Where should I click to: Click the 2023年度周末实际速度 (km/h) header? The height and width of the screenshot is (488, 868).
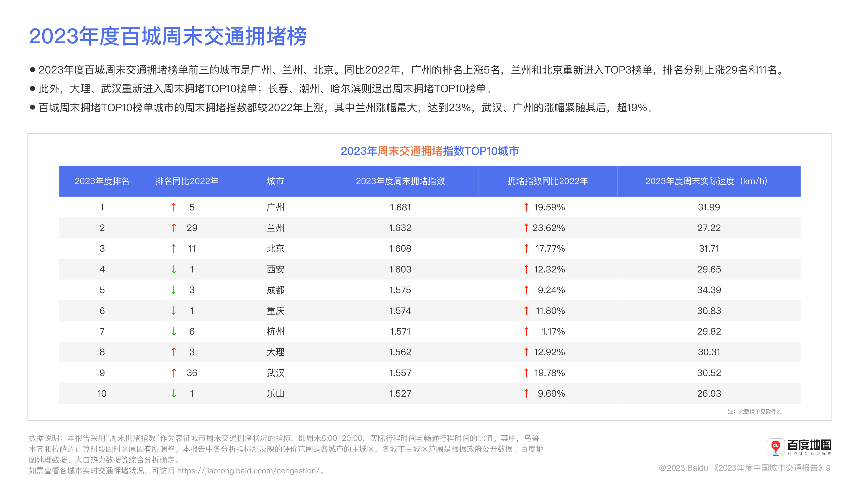click(707, 181)
